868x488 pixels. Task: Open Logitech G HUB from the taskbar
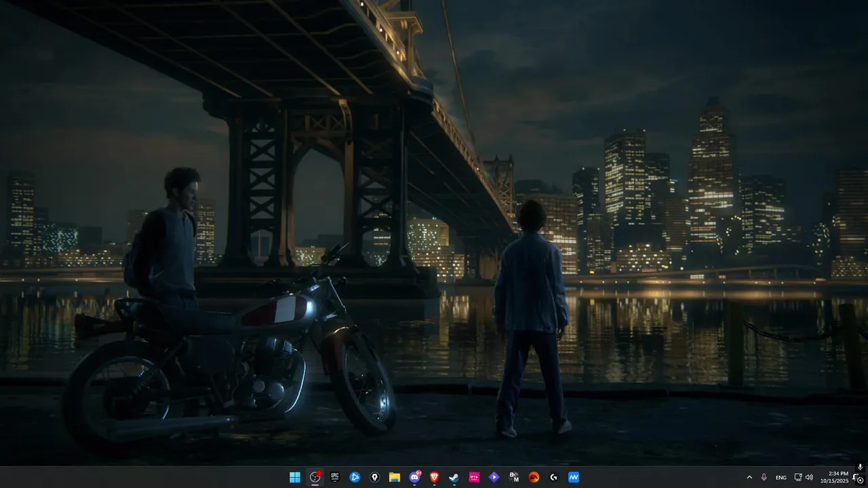click(553, 477)
